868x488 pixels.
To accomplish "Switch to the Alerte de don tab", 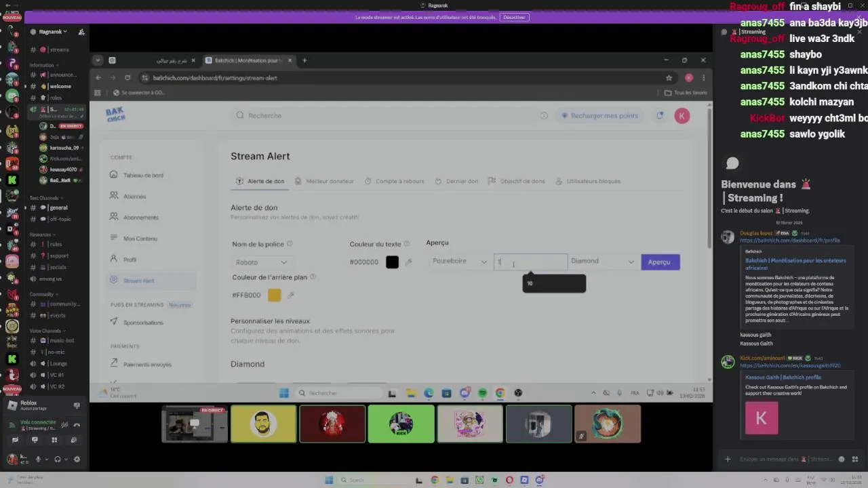I will point(260,181).
